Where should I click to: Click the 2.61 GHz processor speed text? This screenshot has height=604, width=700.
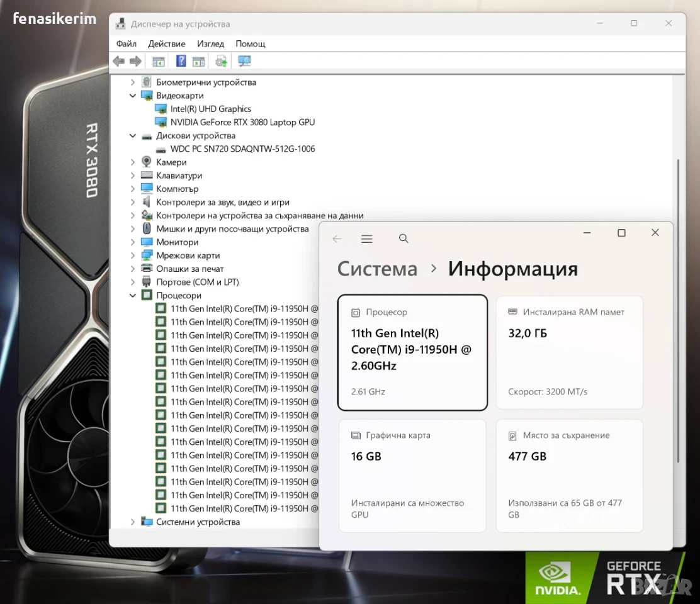click(368, 392)
